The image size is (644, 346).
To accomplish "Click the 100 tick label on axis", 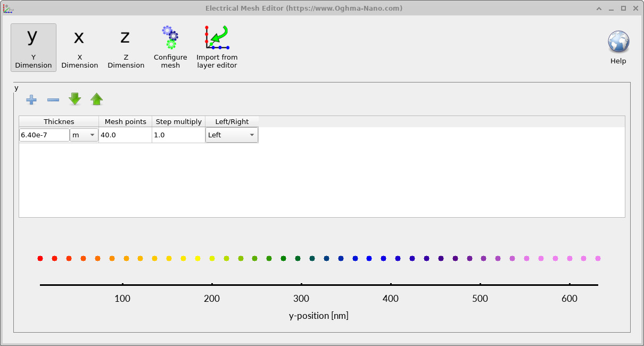I will click(122, 299).
